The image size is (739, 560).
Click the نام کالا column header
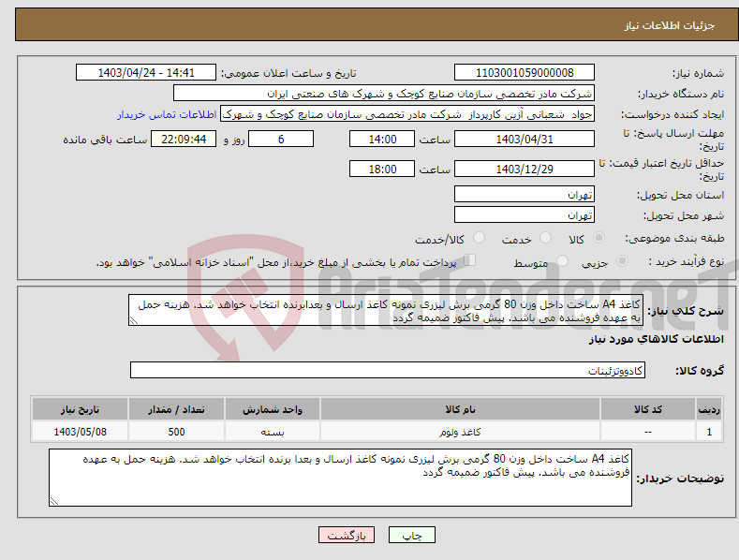460,409
